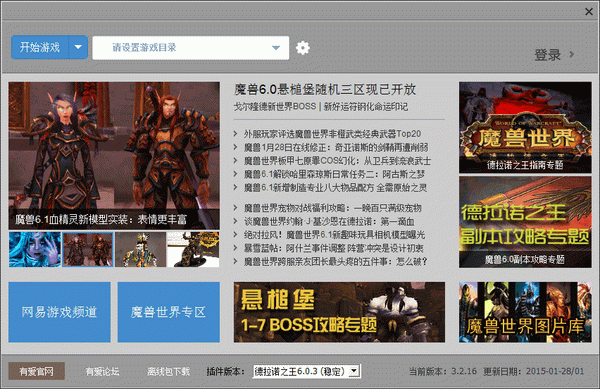Select the two blood elves thumbnail
The image size is (600, 389).
[88, 249]
